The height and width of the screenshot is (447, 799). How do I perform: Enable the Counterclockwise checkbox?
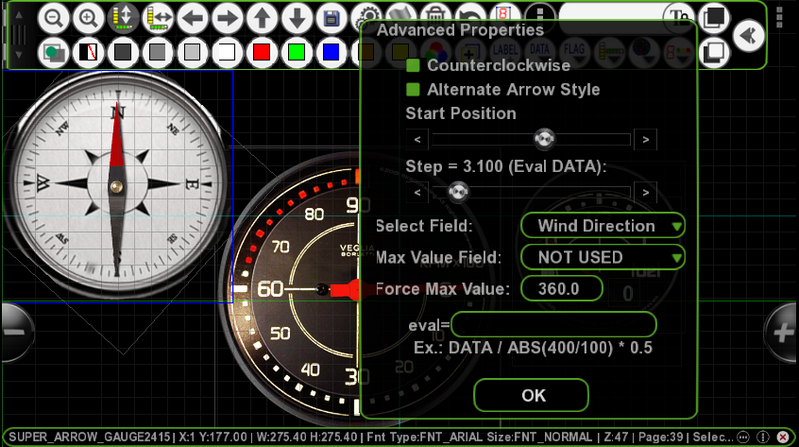click(413, 65)
